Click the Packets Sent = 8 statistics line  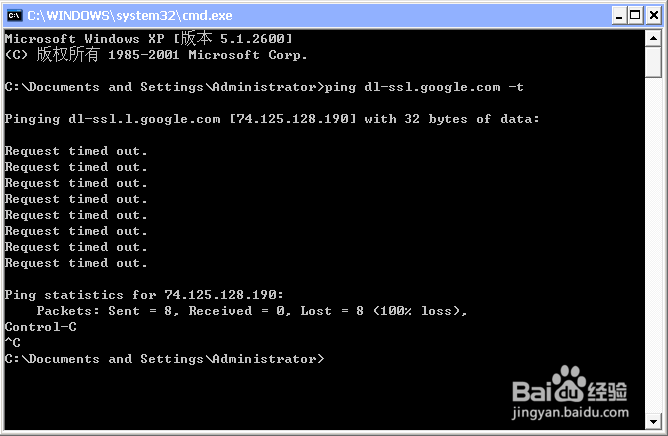(x=252, y=311)
